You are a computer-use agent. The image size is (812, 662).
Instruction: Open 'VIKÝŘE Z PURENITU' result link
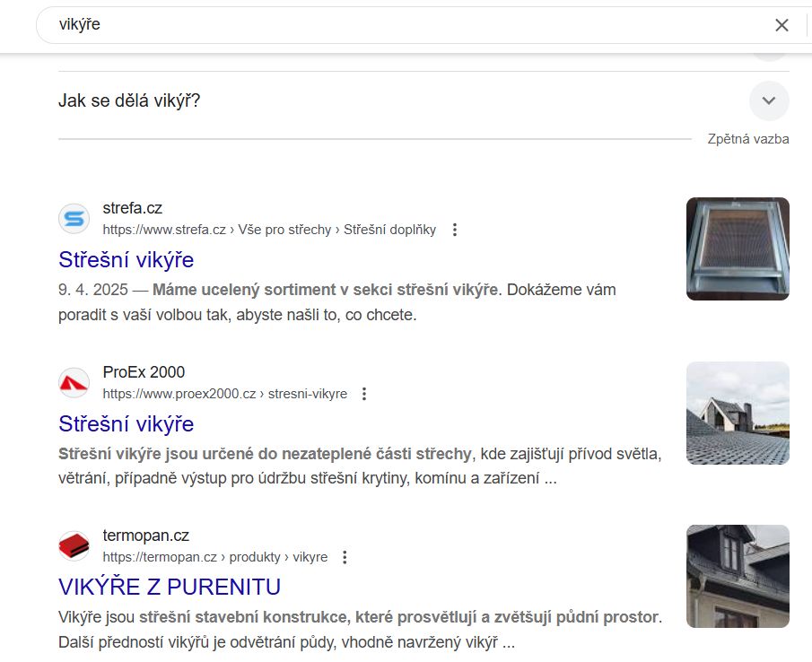[x=170, y=587]
